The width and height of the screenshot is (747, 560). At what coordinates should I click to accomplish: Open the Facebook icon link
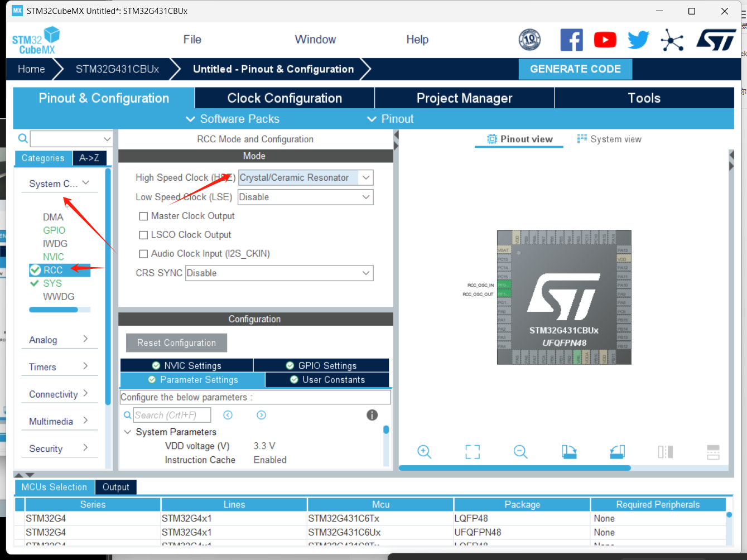[x=571, y=40]
